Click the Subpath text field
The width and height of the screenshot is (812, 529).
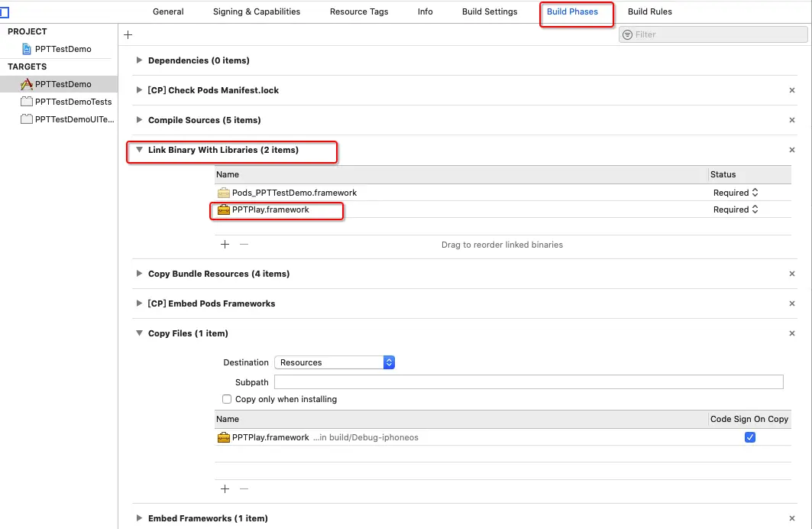tap(529, 382)
